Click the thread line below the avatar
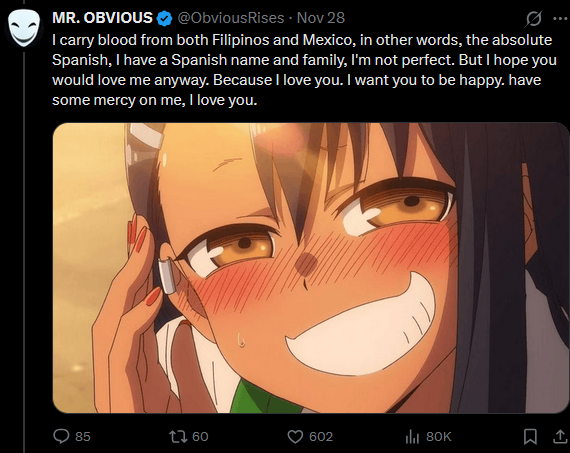The image size is (570, 453). (x=24, y=252)
